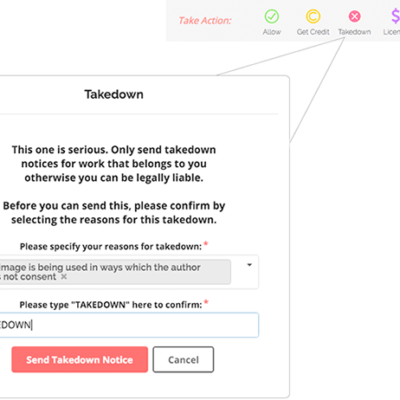
Task: Choose the purple dollar License icon
Action: pyautogui.click(x=395, y=16)
